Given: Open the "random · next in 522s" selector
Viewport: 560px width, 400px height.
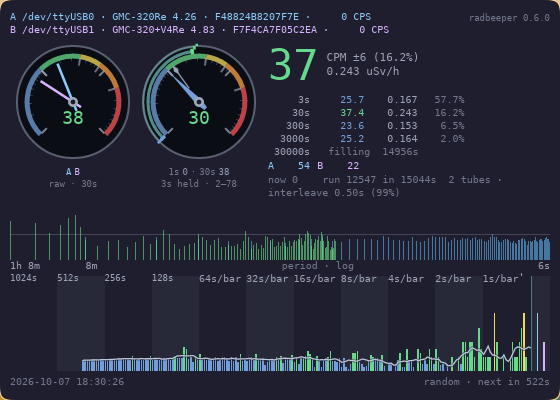Looking at the screenshot, I should [x=486, y=382].
